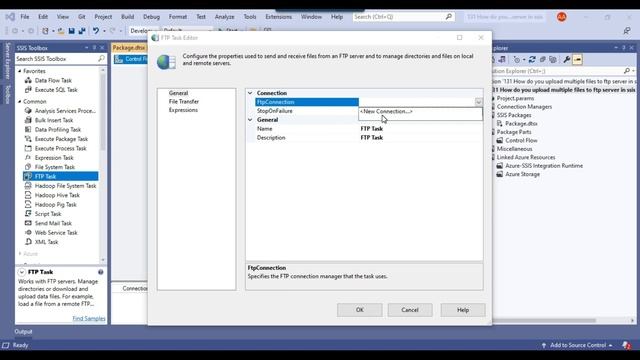Viewport: 640px width, 360px height.
Task: Click the Save icon in the toolbar
Action: pyautogui.click(x=72, y=31)
